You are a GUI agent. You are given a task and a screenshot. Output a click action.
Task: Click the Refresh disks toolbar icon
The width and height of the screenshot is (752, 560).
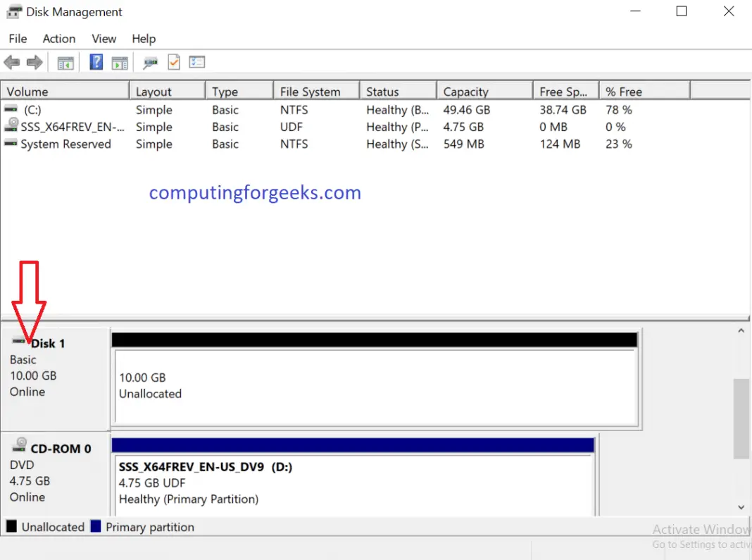(x=173, y=62)
